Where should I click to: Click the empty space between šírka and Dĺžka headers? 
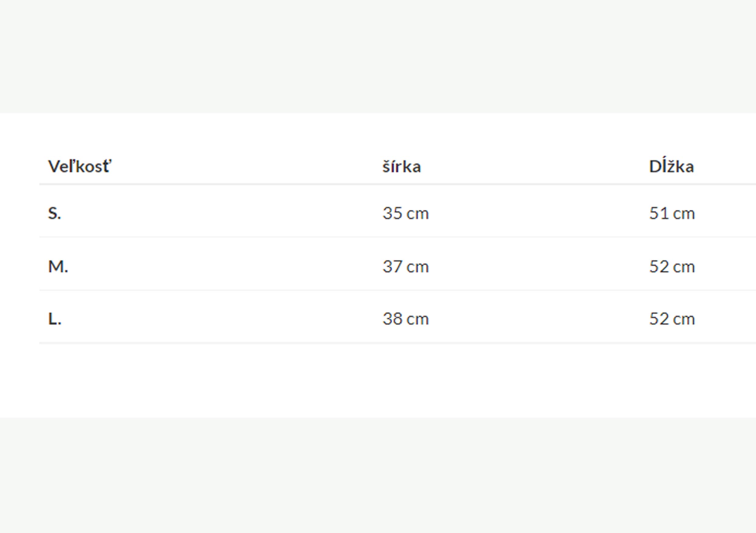[x=533, y=166]
